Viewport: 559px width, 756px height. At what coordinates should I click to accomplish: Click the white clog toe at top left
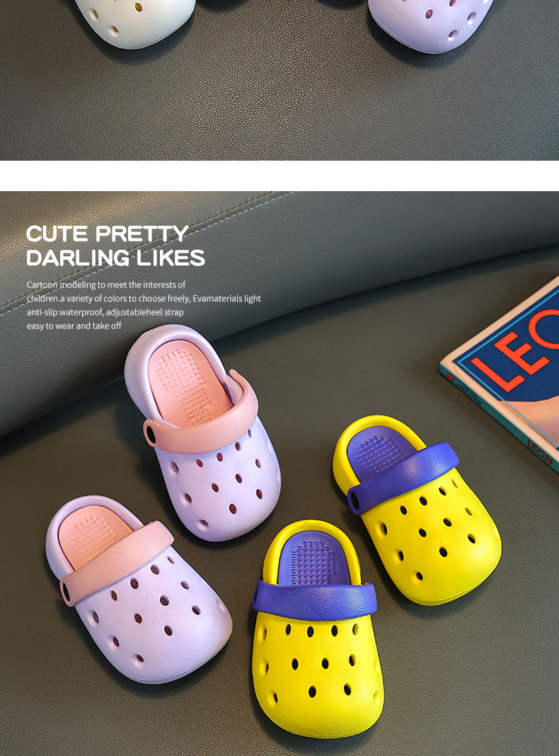click(135, 22)
